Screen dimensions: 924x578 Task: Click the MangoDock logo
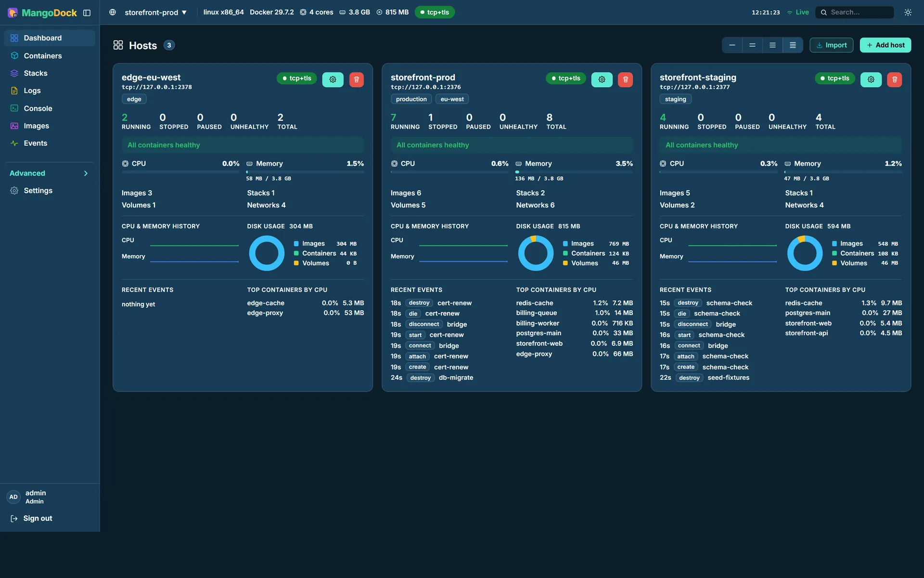pyautogui.click(x=42, y=13)
